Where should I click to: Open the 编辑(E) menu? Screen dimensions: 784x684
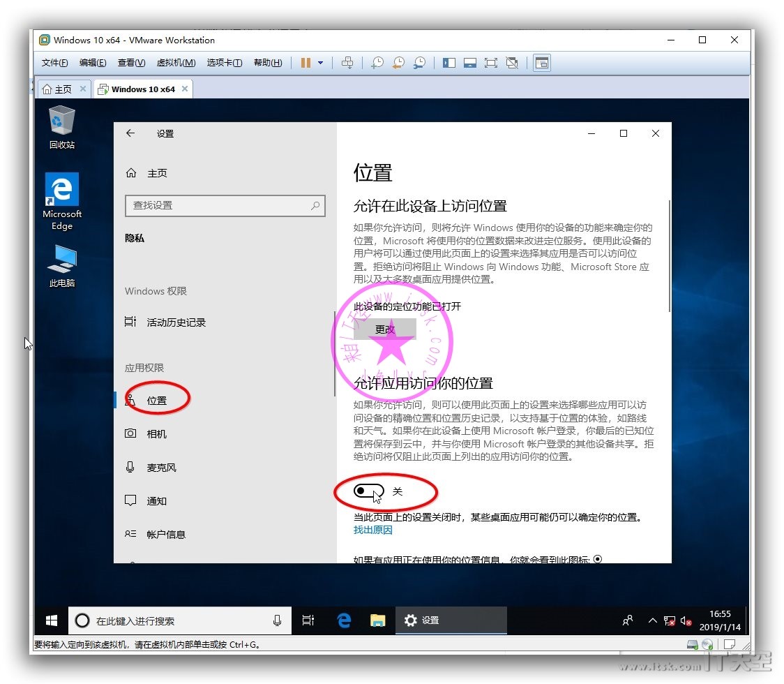pos(93,63)
